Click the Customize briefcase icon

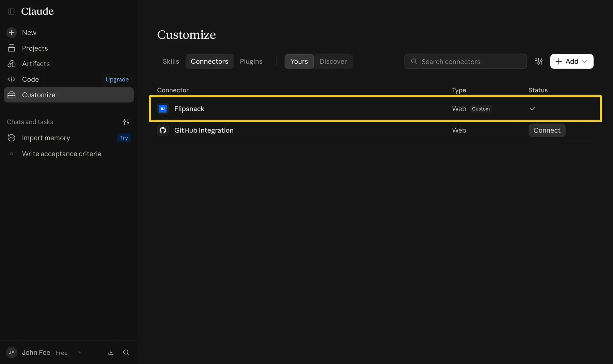11,95
